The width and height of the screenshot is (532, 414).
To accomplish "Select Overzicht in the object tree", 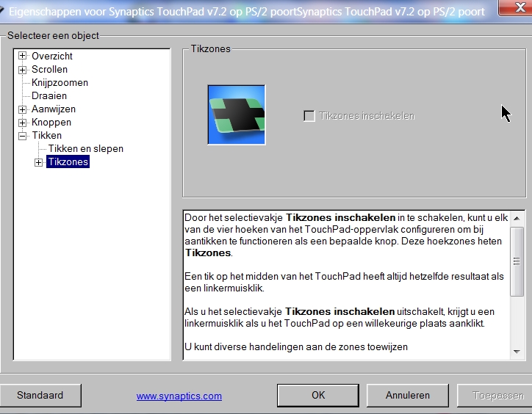I will 52,56.
